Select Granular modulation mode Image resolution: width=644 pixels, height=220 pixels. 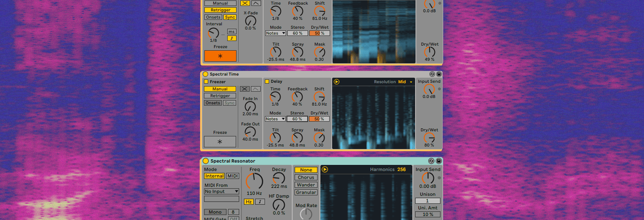pos(306,193)
